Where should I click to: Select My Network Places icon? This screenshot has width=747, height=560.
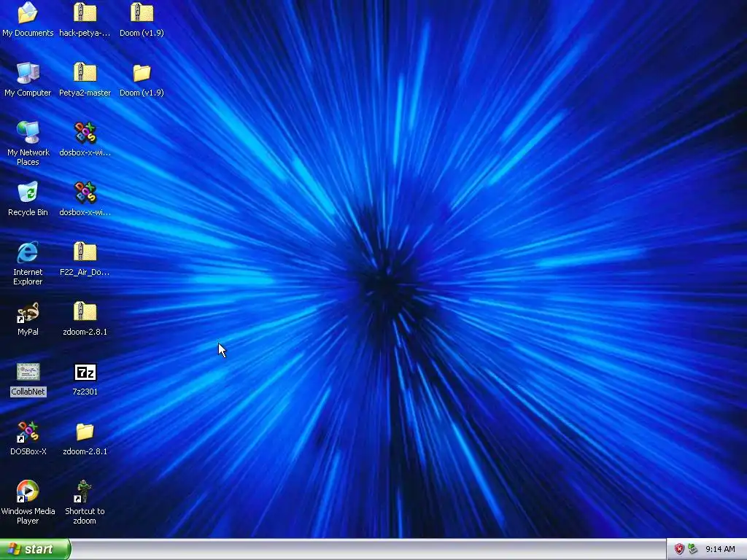click(x=28, y=133)
